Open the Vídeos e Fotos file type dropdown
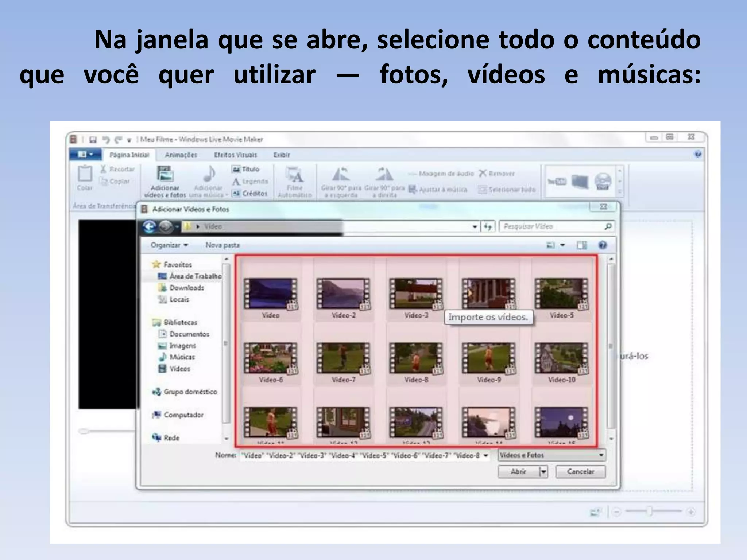The image size is (747, 560). point(552,455)
